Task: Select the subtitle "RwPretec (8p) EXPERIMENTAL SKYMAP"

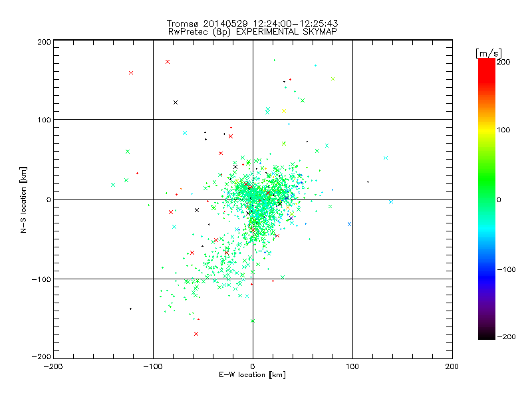Action: [253, 32]
